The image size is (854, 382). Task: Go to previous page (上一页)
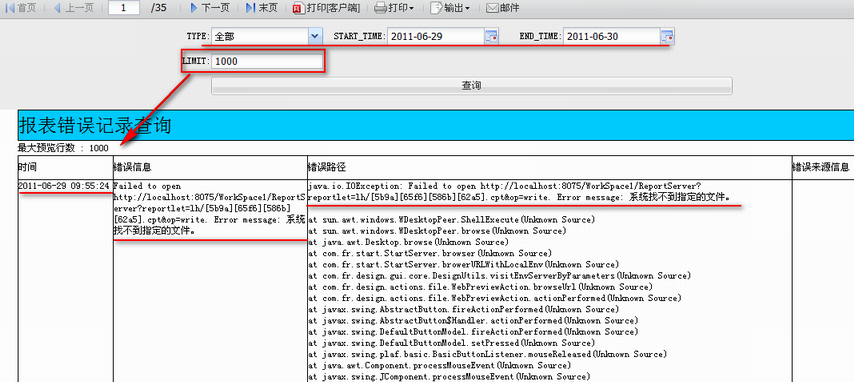(x=74, y=8)
